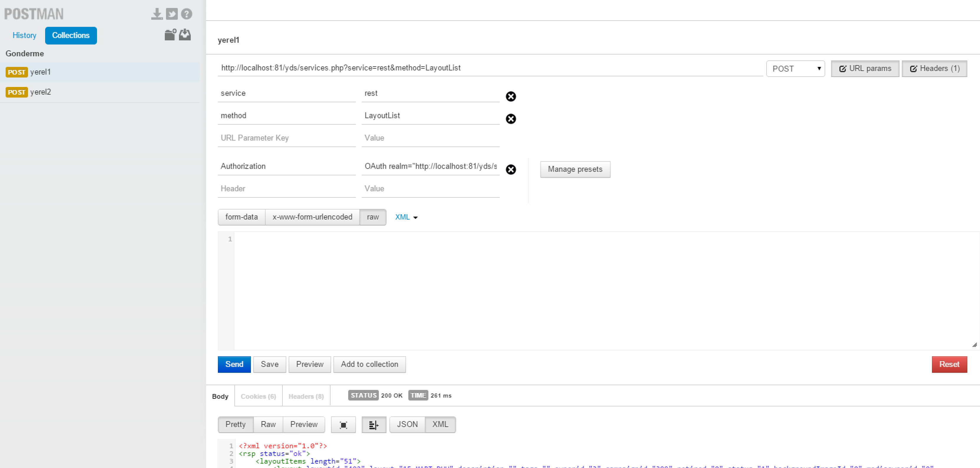Click the LayoutList value field
Viewport: 980px width, 468px height.
(431, 116)
